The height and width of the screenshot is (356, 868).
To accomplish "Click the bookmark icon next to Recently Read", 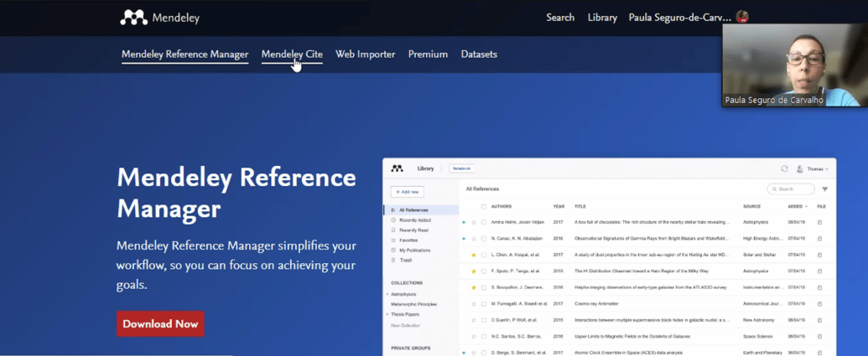I will pos(393,230).
